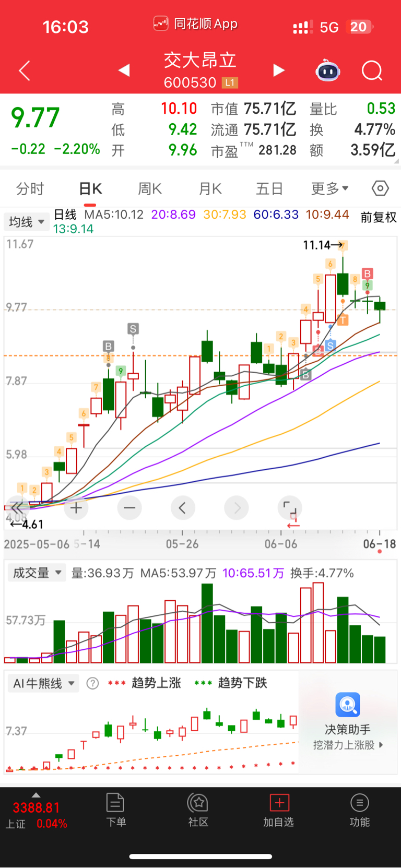Open 社区 community icon in bottom bar

(198, 810)
